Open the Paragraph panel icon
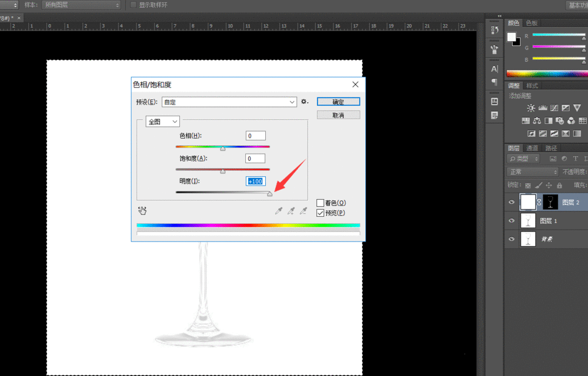The width and height of the screenshot is (588, 376). [494, 82]
